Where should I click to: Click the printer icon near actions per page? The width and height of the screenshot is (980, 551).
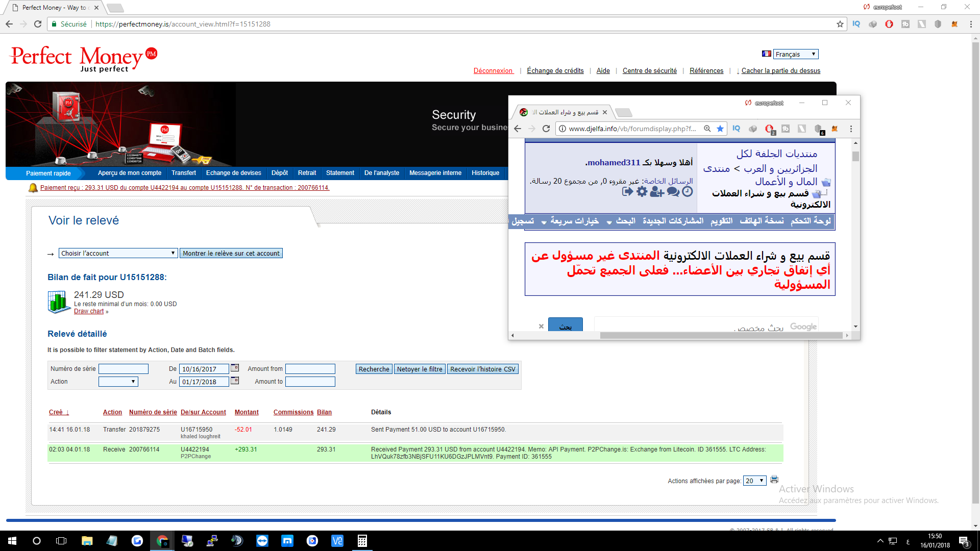pyautogui.click(x=774, y=480)
